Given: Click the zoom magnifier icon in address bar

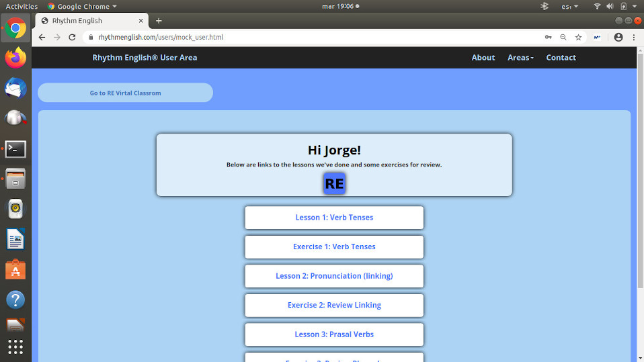Looking at the screenshot, I should (x=563, y=38).
